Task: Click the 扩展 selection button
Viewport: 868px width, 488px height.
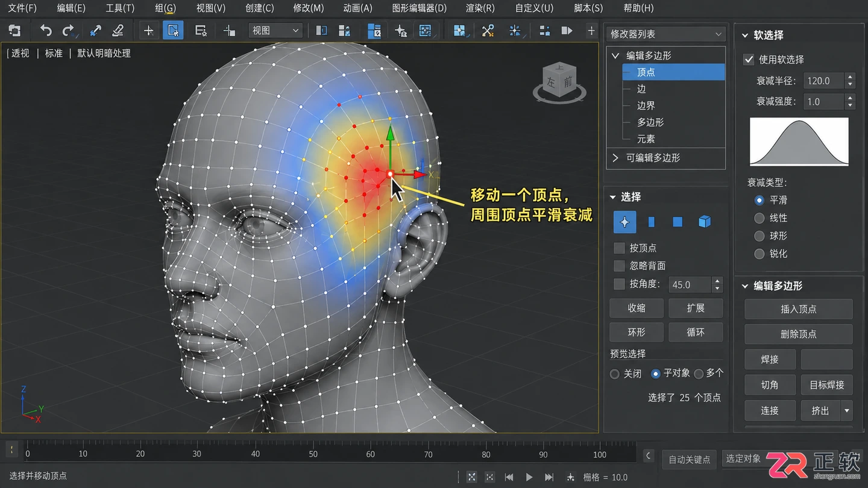Action: coord(696,308)
